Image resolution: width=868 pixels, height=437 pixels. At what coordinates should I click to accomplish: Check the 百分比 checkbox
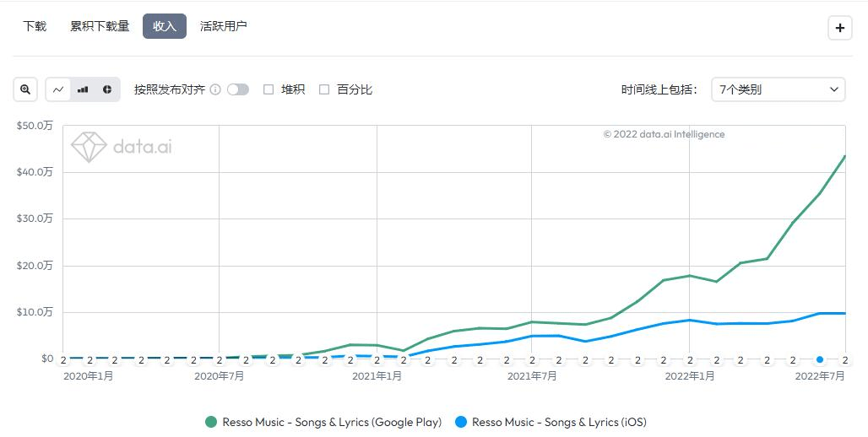(324, 89)
